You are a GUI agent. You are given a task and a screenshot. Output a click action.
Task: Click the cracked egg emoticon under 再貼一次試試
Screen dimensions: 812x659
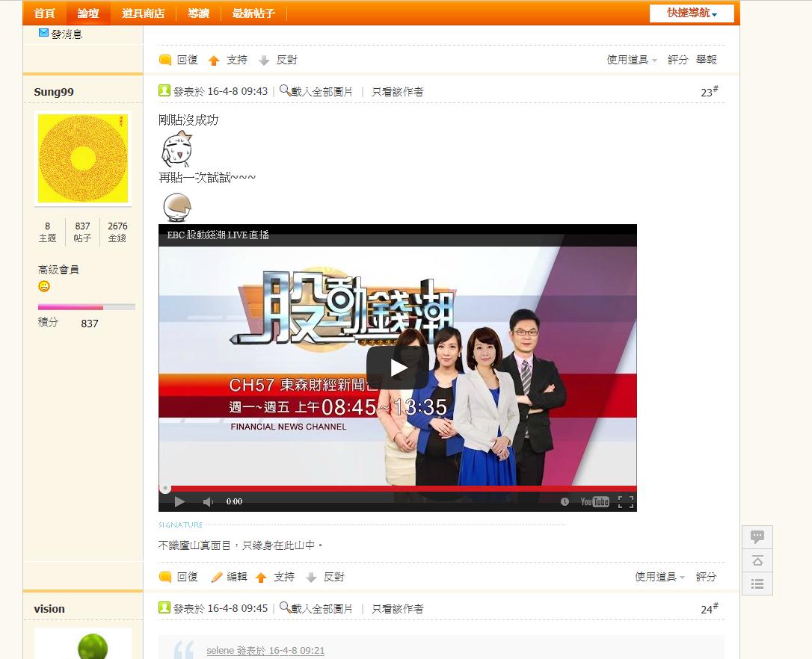pos(177,207)
